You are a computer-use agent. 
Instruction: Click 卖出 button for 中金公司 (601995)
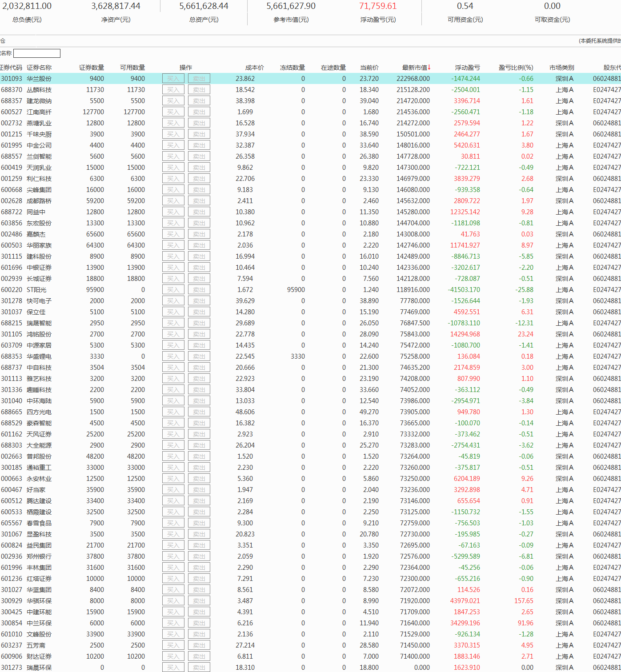click(199, 145)
